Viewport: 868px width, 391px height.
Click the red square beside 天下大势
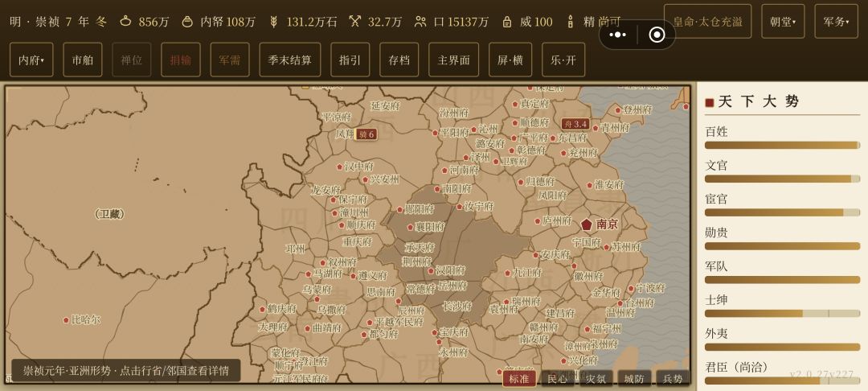click(x=709, y=102)
